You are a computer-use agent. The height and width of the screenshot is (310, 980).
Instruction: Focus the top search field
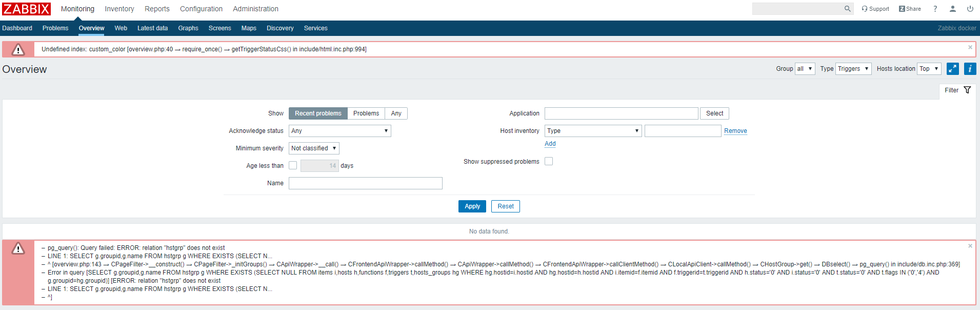coord(798,9)
